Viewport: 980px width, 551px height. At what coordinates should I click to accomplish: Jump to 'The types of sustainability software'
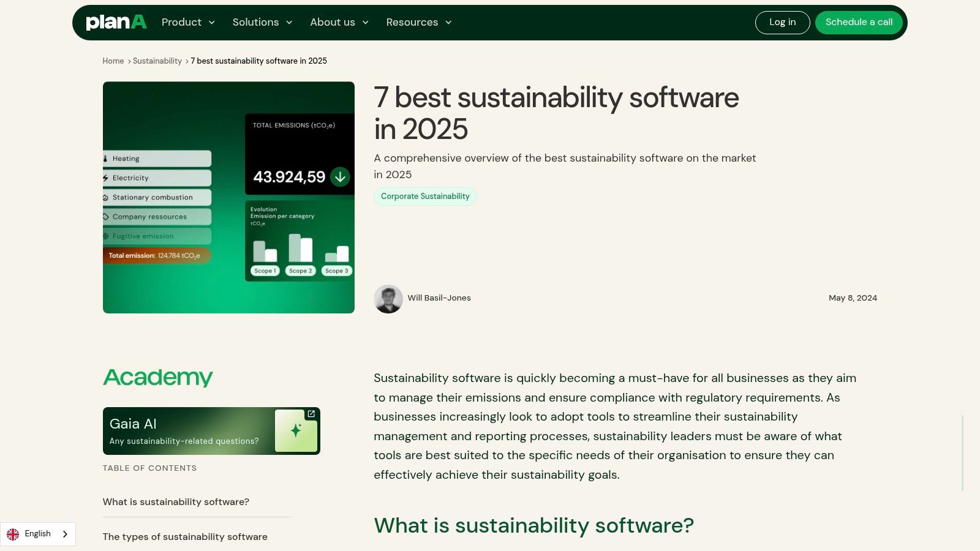[185, 537]
